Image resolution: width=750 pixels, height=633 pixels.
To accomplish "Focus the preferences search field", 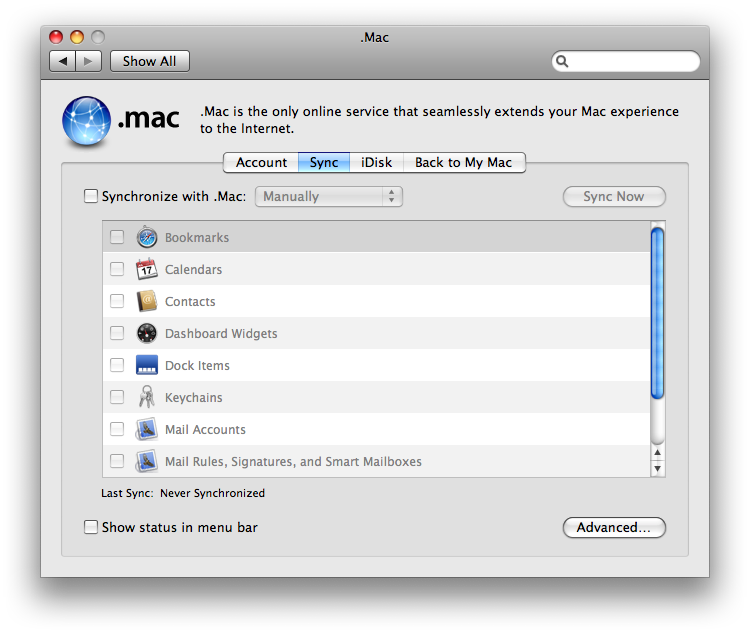I will tap(626, 61).
